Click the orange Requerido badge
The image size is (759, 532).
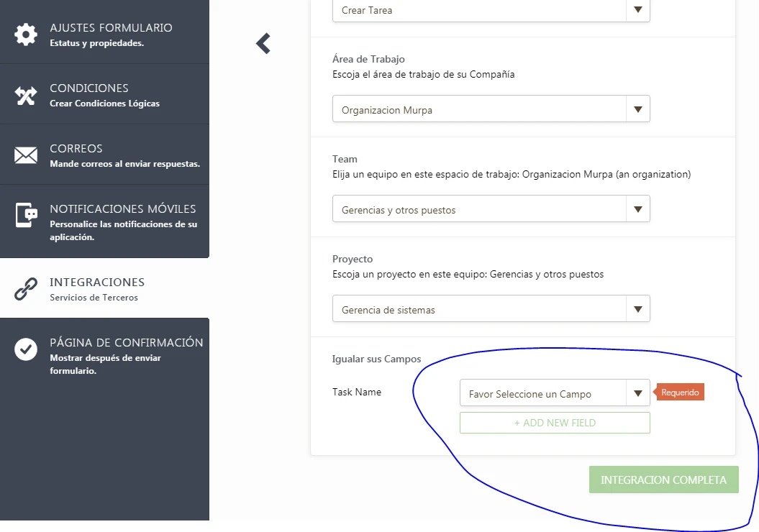click(678, 392)
